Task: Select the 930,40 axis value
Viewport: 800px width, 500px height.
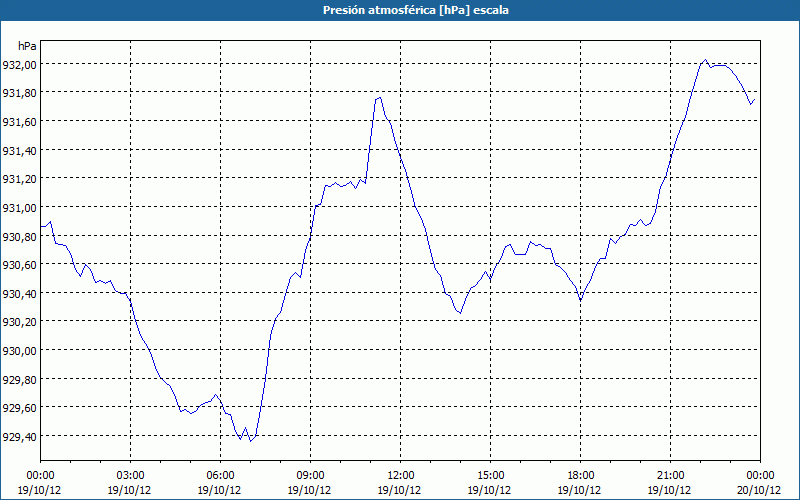Action: pos(19,293)
